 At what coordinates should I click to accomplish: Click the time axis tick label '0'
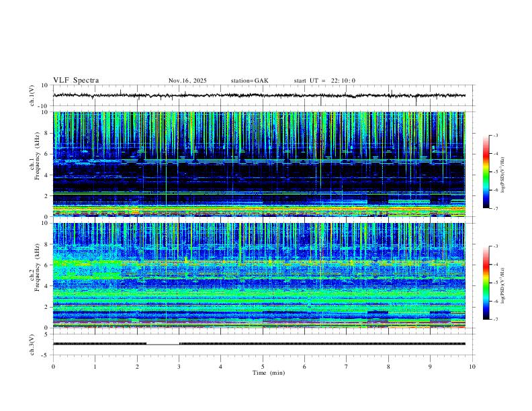[x=53, y=367]
